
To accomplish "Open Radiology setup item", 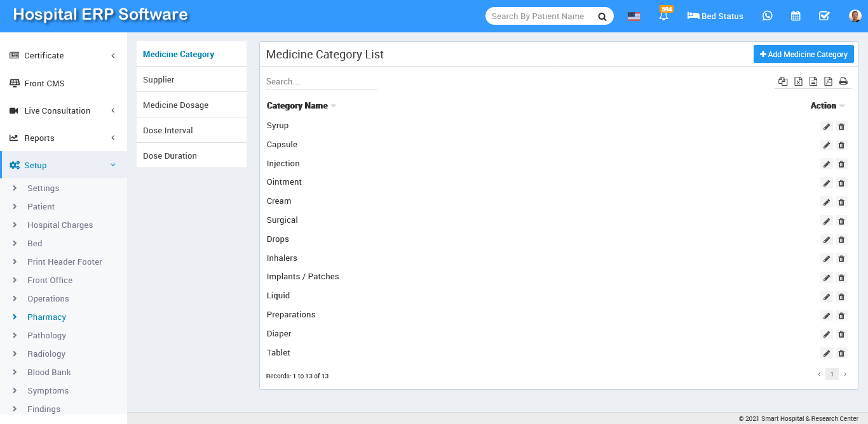I will pyautogui.click(x=46, y=354).
